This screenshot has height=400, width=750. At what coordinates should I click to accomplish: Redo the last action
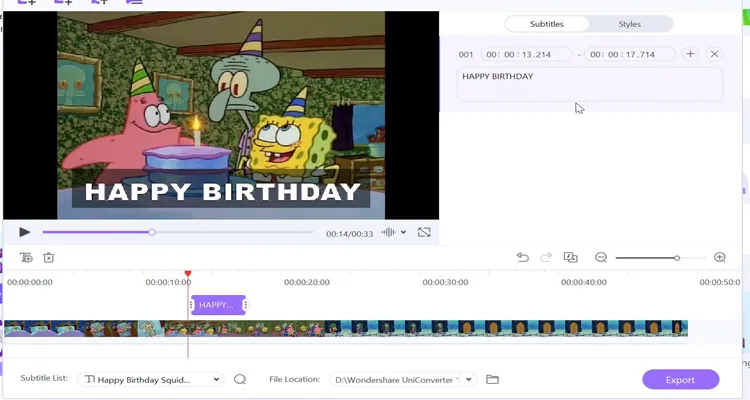(x=546, y=258)
